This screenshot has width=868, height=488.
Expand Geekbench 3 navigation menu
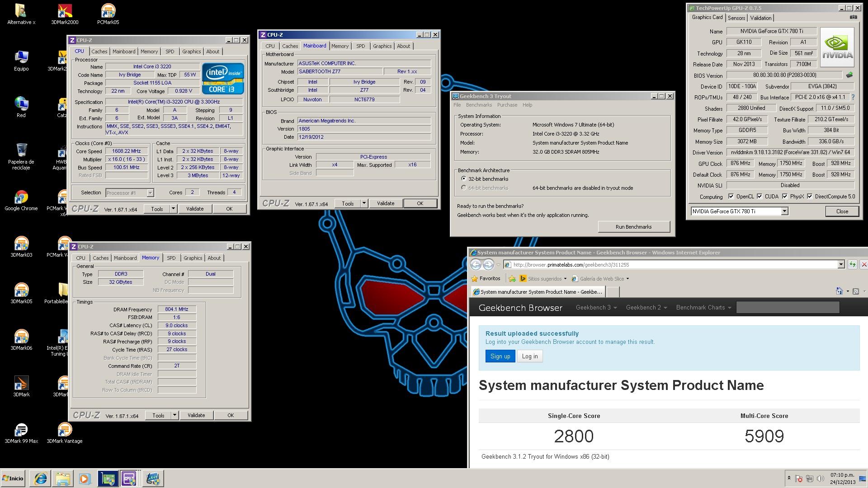click(596, 308)
